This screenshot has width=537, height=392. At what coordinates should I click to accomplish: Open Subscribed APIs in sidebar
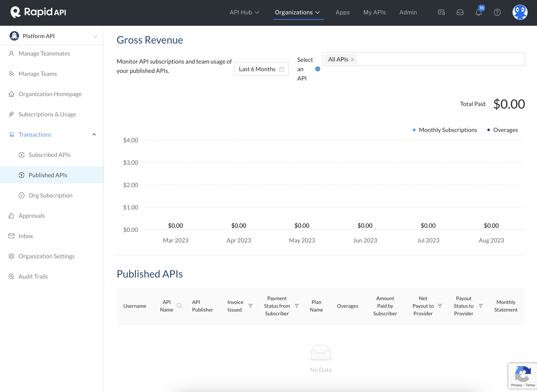coord(49,155)
